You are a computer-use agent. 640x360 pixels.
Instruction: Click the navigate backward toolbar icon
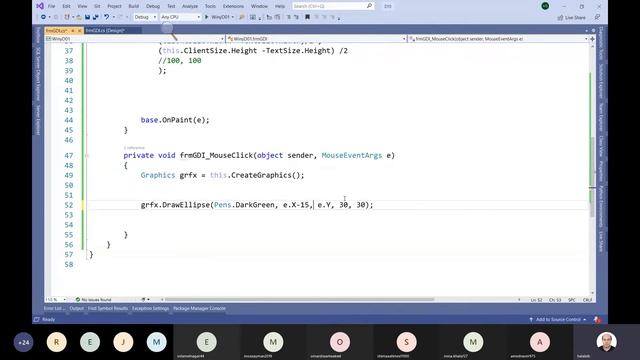[43, 17]
